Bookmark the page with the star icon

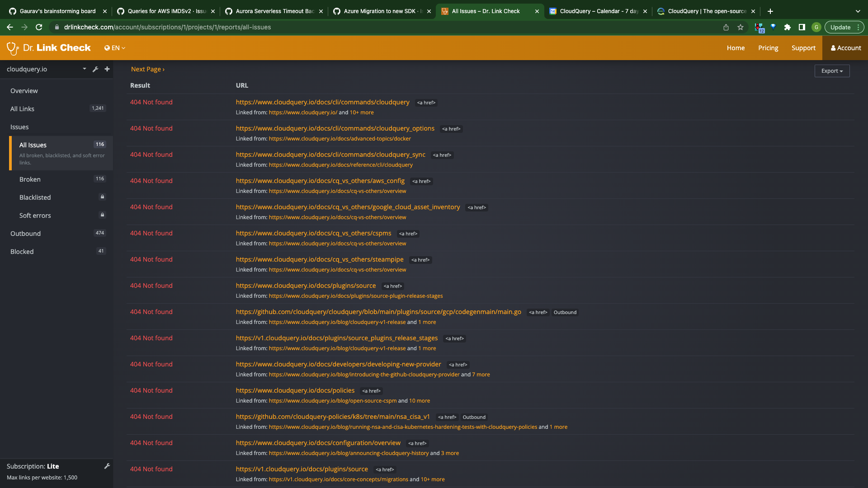(741, 27)
